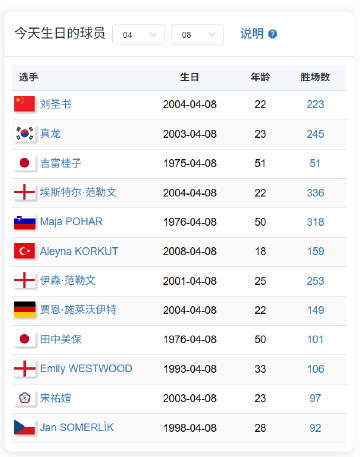Click China flag icon beside 刘圣书
Screen dimensions: 360x457
[x=25, y=104]
